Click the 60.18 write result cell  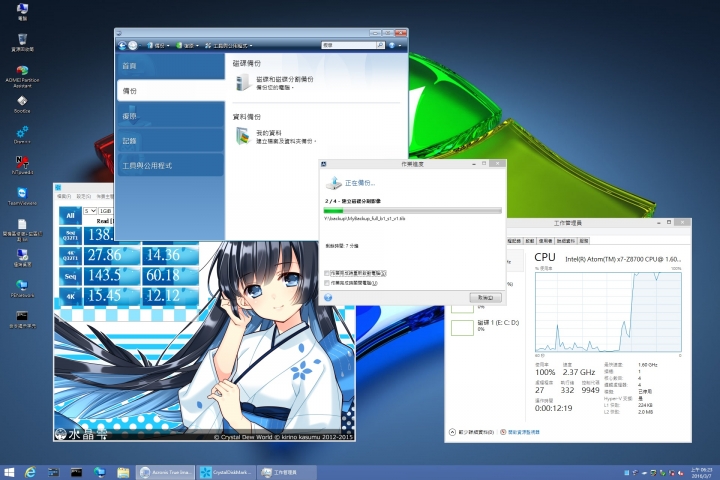point(170,276)
